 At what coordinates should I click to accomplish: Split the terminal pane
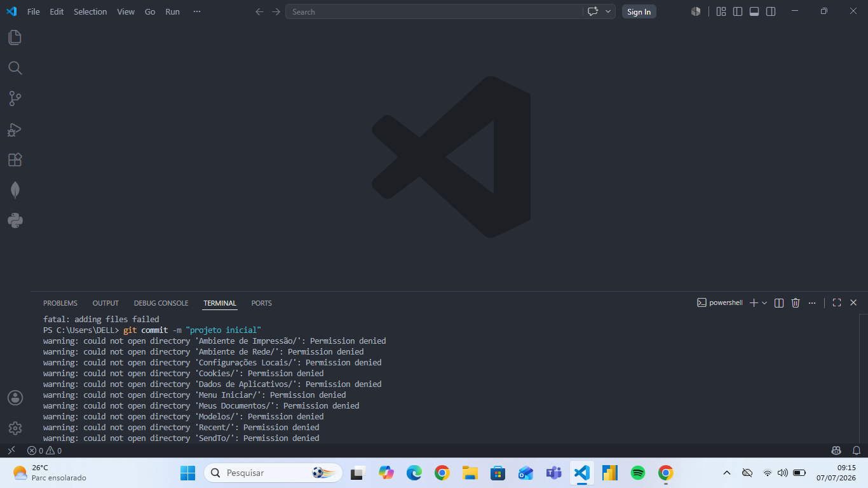click(779, 303)
